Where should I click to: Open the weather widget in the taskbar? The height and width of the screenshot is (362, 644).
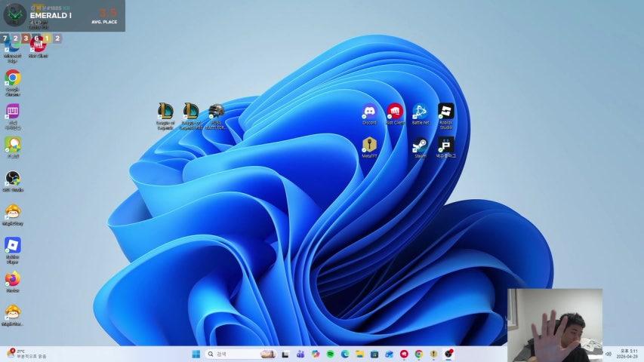tap(26, 354)
